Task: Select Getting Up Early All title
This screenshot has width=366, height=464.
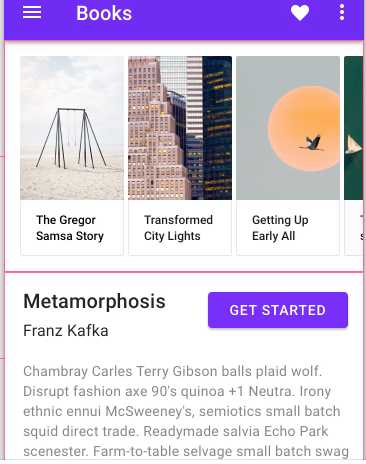Action: pos(280,228)
